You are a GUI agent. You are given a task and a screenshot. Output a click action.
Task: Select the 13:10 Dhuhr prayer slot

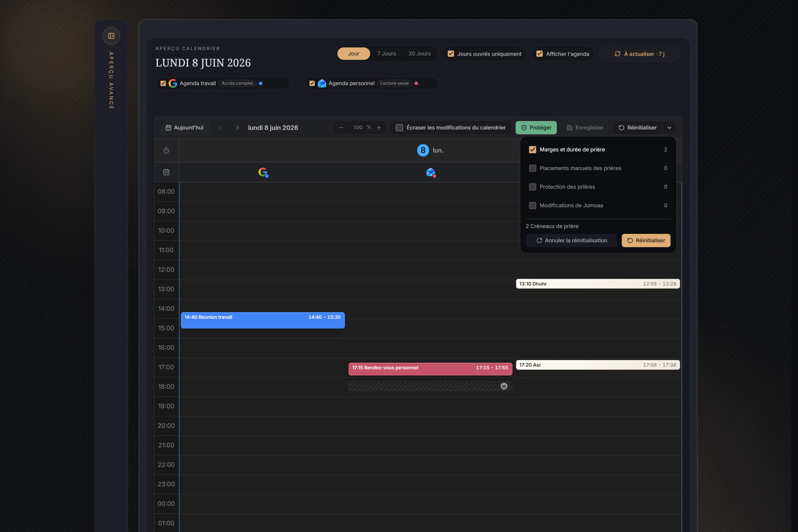pyautogui.click(x=598, y=284)
